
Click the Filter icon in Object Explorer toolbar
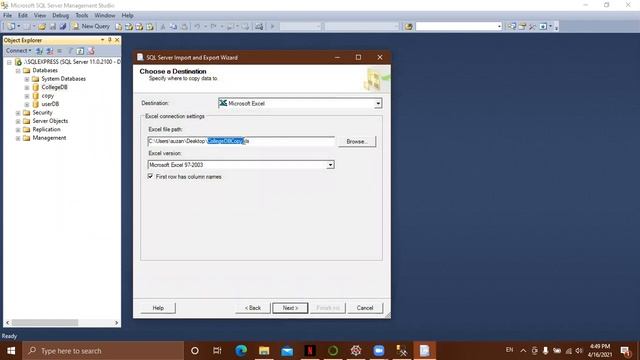click(70, 51)
